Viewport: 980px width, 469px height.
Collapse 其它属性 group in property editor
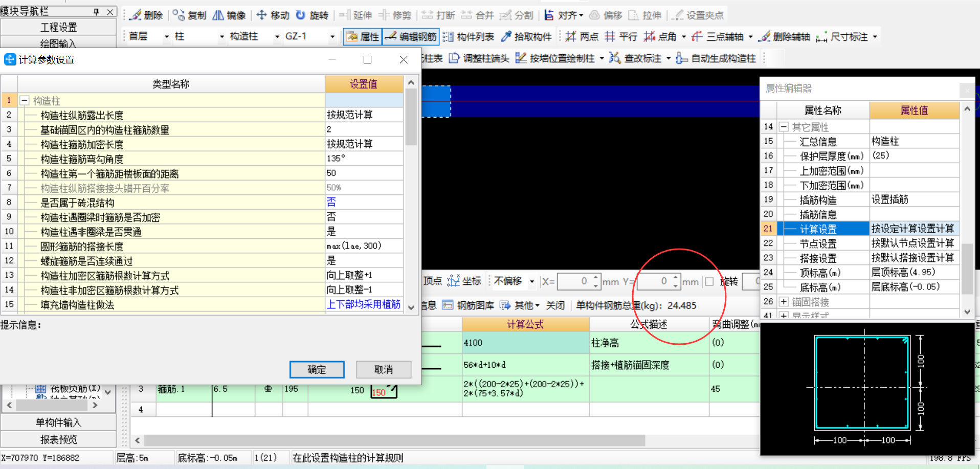pyautogui.click(x=784, y=127)
